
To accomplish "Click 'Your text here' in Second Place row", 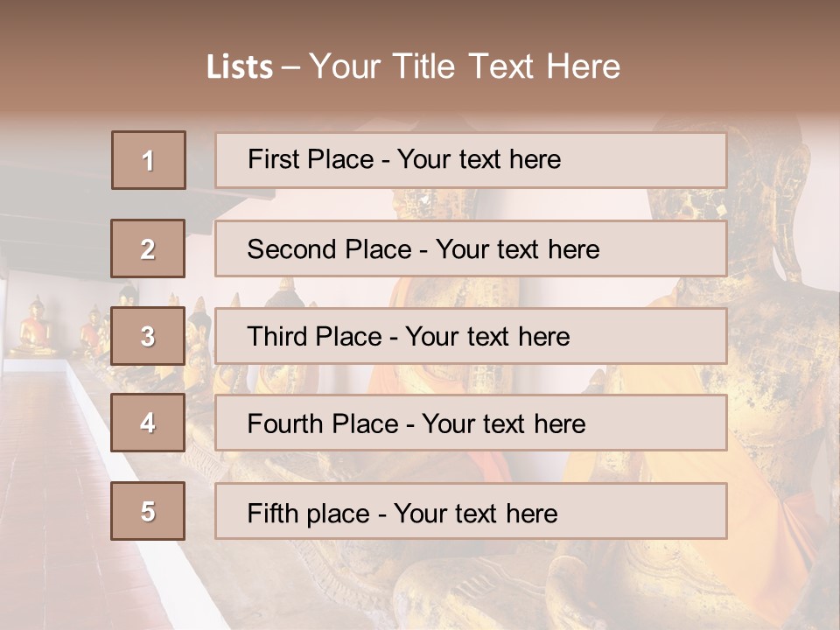I will click(x=517, y=249).
